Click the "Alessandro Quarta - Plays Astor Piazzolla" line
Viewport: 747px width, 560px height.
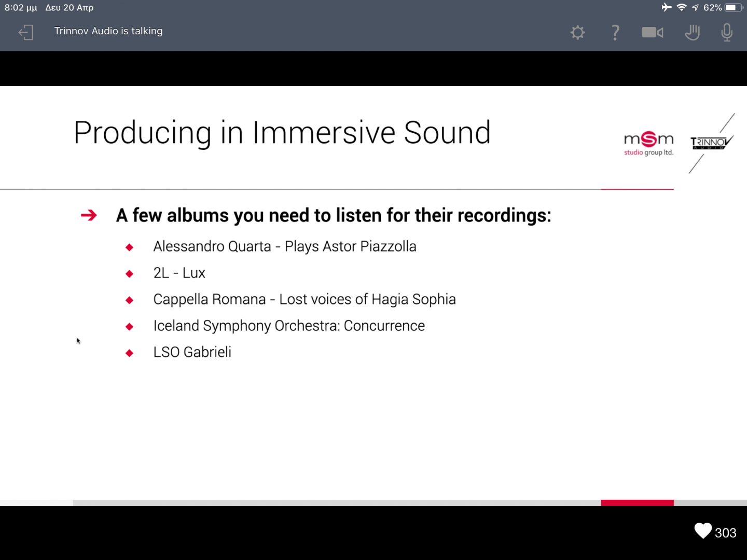(284, 246)
